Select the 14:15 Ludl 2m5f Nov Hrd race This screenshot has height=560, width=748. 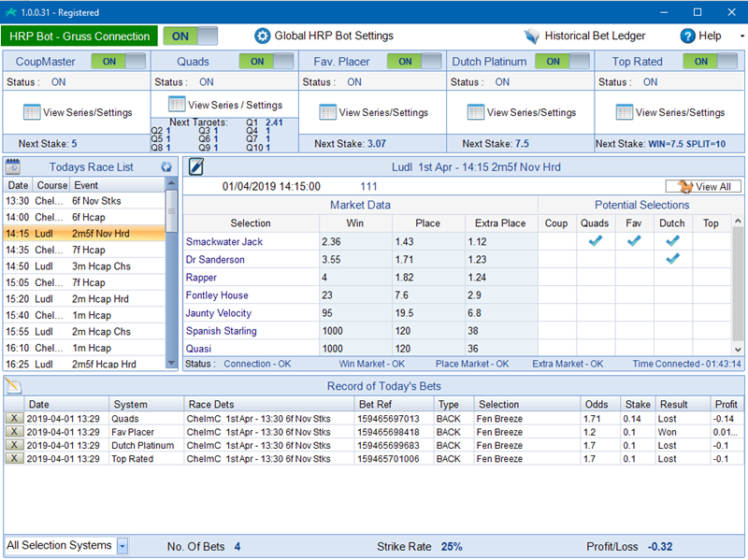point(84,233)
